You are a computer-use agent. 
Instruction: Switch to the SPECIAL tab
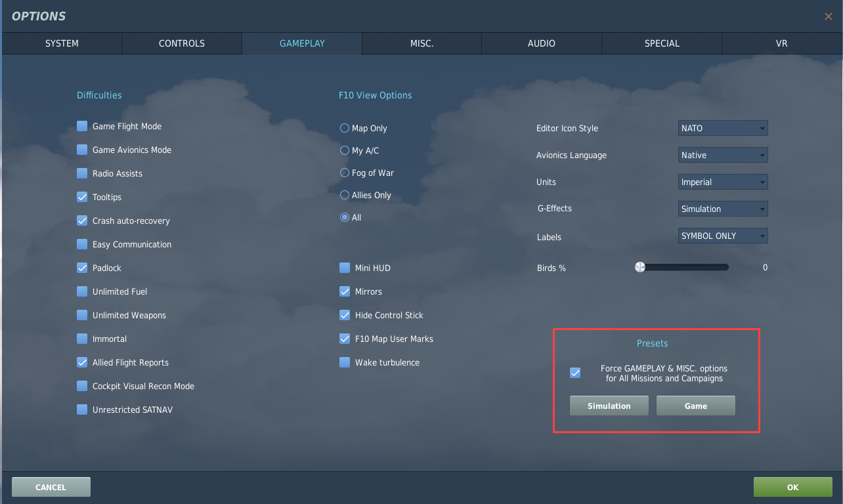click(x=662, y=43)
